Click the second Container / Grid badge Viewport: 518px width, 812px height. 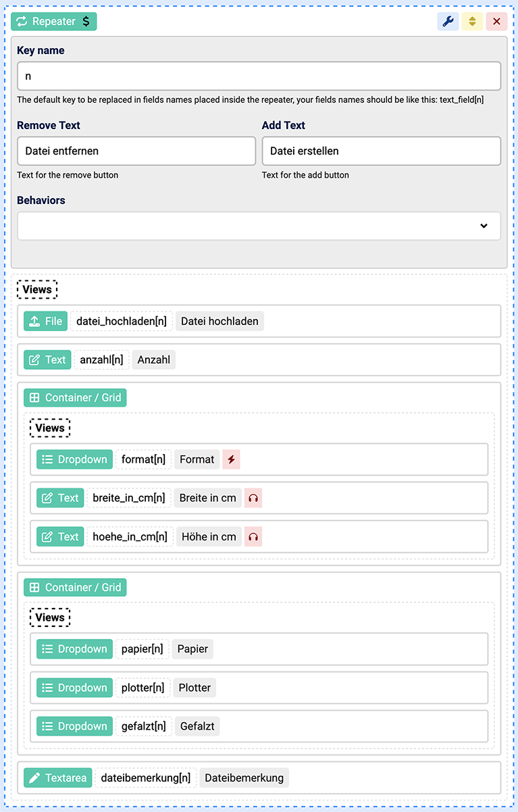pyautogui.click(x=75, y=588)
